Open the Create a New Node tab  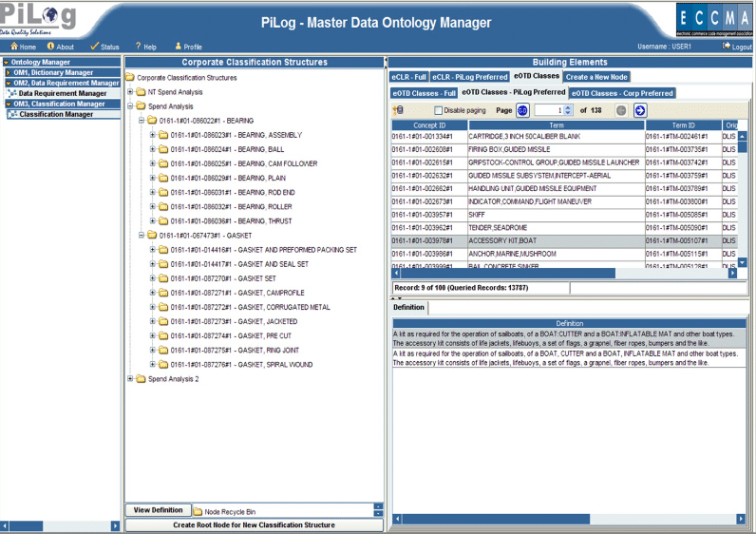click(x=596, y=77)
